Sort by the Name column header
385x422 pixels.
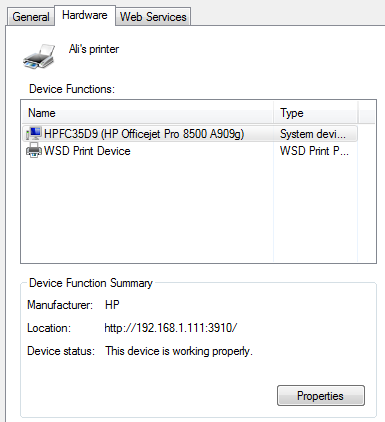(x=148, y=113)
